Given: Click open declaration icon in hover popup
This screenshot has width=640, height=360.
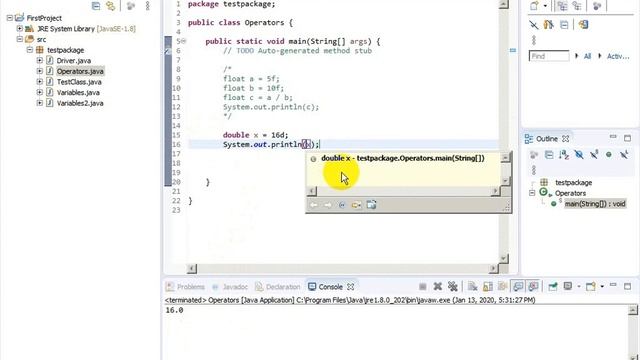Looking at the screenshot, I should [356, 205].
